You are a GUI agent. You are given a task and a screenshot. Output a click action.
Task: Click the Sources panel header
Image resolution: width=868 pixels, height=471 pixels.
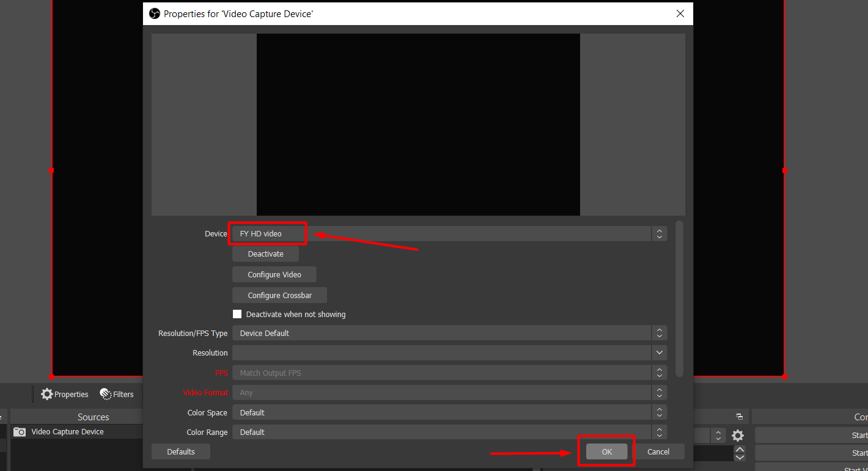(x=76, y=417)
